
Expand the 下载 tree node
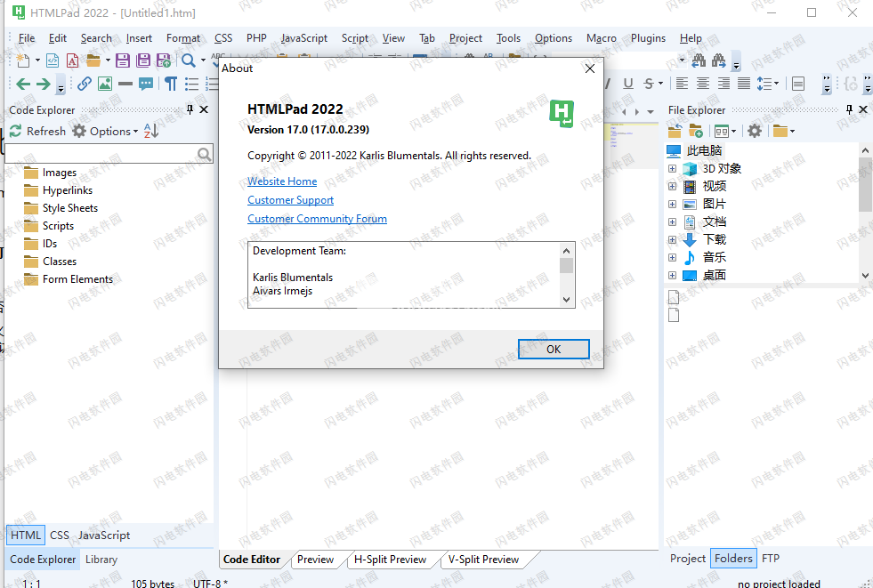click(x=672, y=240)
